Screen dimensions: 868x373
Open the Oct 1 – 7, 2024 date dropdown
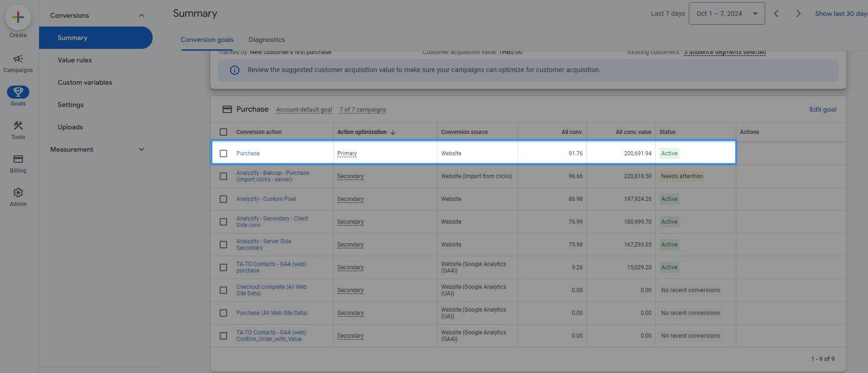pyautogui.click(x=727, y=13)
